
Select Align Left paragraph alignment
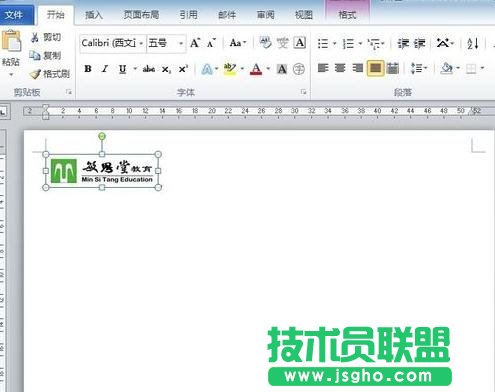(323, 68)
